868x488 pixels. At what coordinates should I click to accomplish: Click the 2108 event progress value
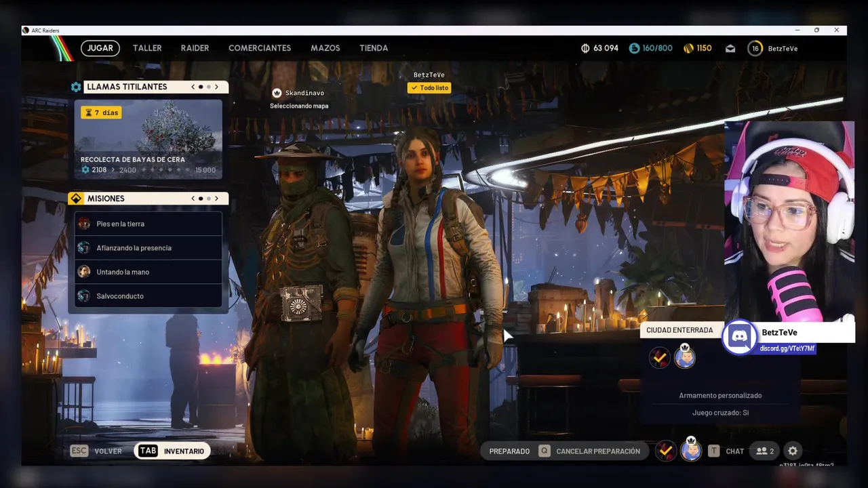click(x=99, y=170)
